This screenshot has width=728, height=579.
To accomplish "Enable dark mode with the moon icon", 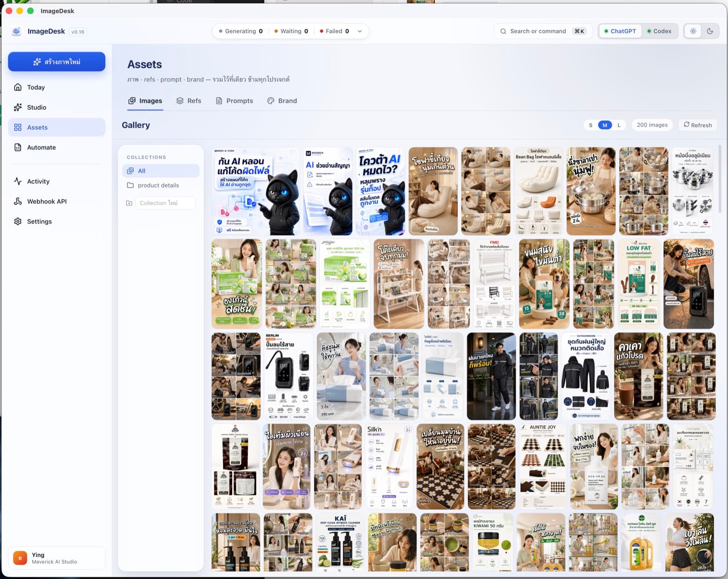I will [x=710, y=31].
